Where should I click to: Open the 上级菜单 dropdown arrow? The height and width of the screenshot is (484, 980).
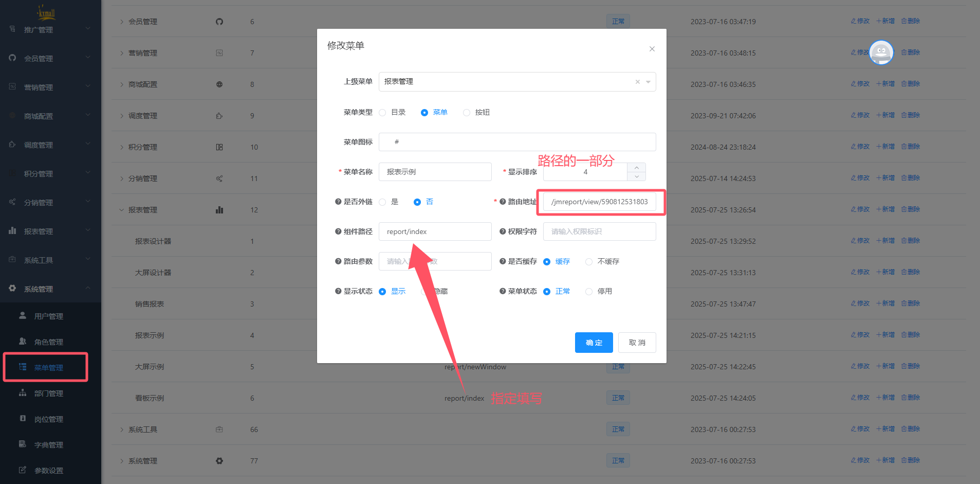(x=648, y=82)
